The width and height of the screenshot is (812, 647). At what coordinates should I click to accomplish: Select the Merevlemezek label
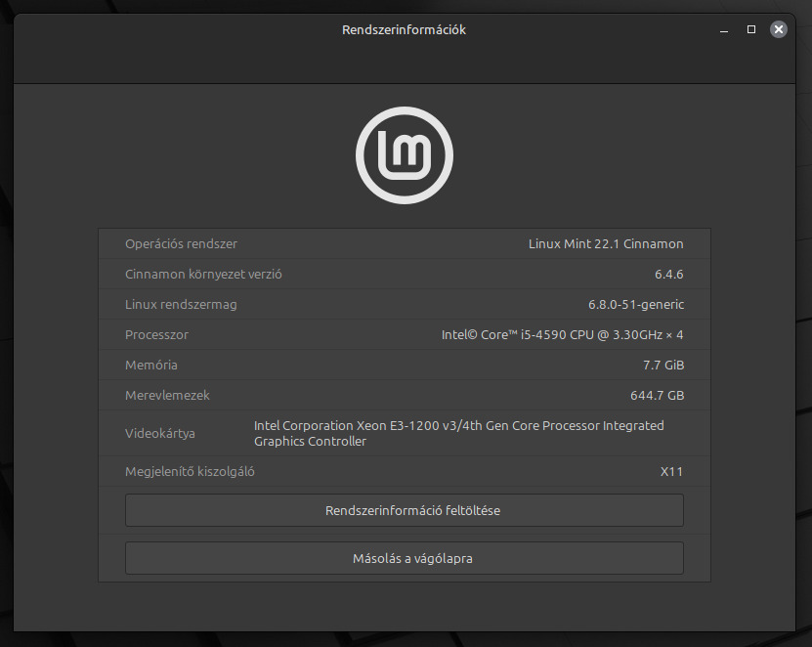pos(167,395)
